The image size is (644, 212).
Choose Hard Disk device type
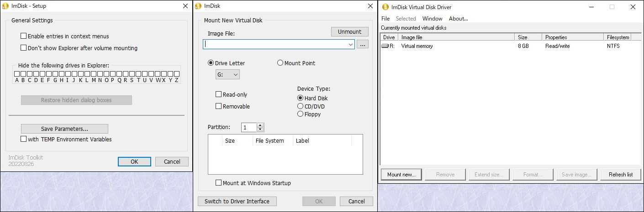pyautogui.click(x=300, y=98)
